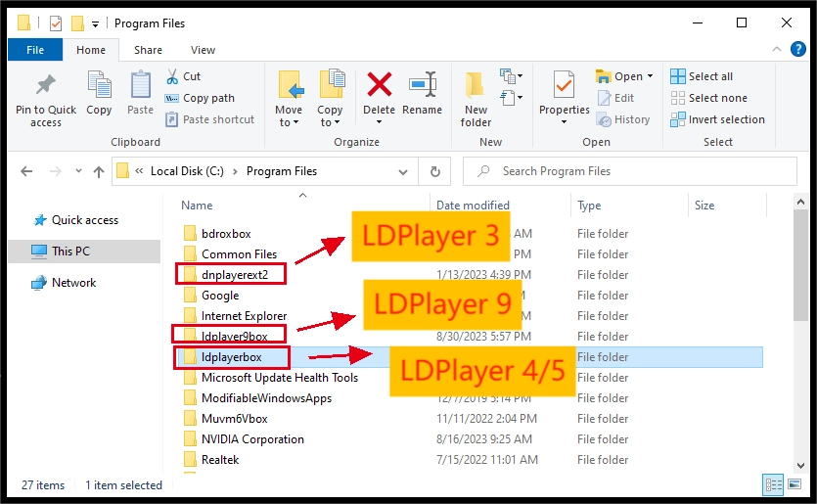Select This PC in navigation pane
817x504 pixels.
coord(84,252)
